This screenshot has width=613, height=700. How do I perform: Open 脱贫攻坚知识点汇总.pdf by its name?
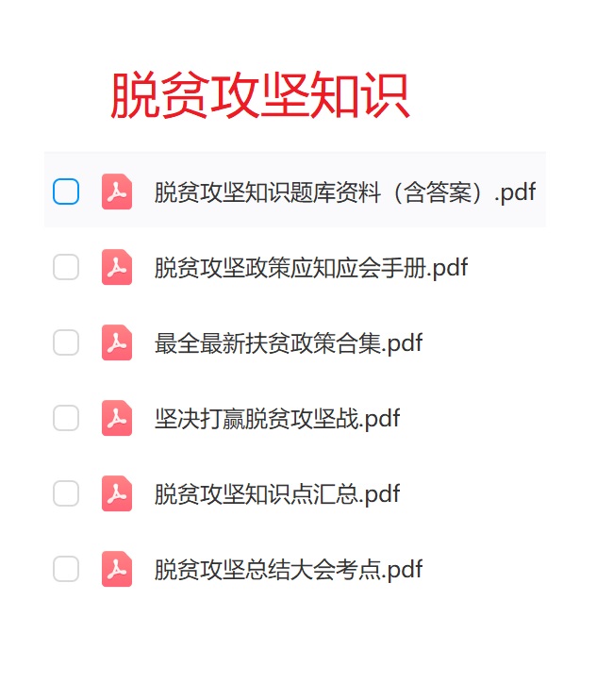tap(277, 494)
